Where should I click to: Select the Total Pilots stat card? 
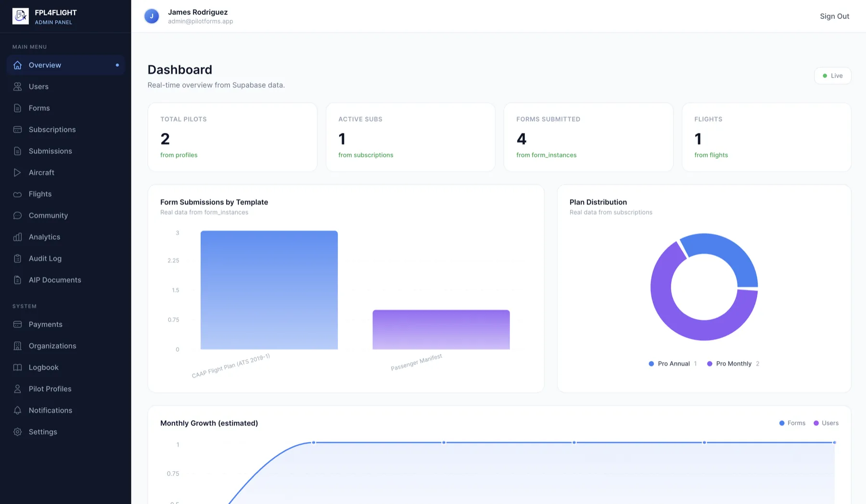[232, 137]
